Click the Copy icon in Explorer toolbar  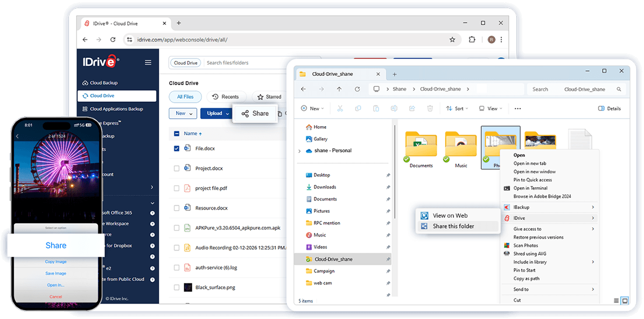[x=358, y=108]
